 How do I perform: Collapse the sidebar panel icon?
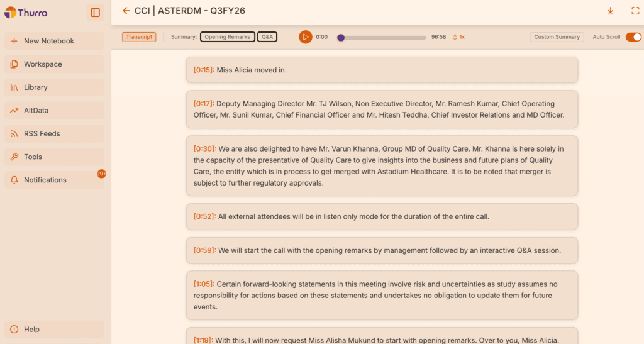(95, 12)
